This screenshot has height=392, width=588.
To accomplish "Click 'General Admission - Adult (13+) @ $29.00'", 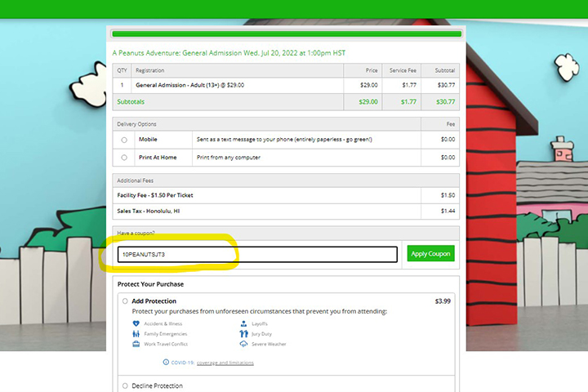I will point(189,85).
